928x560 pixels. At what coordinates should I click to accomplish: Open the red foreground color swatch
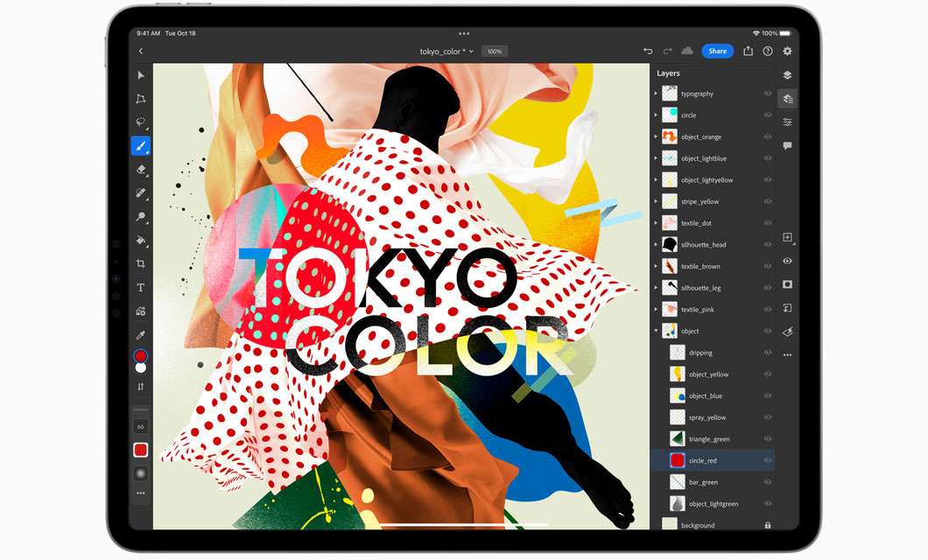(140, 356)
